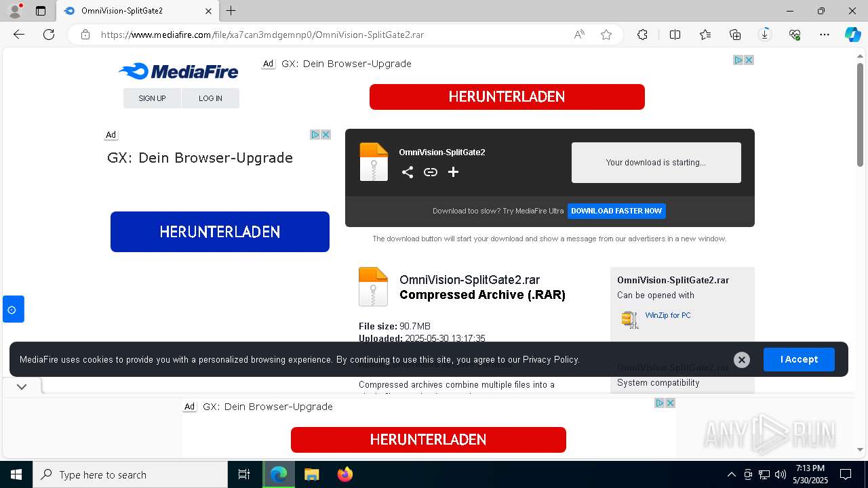Open Browser essentials icon
This screenshot has width=868, height=488.
click(795, 35)
